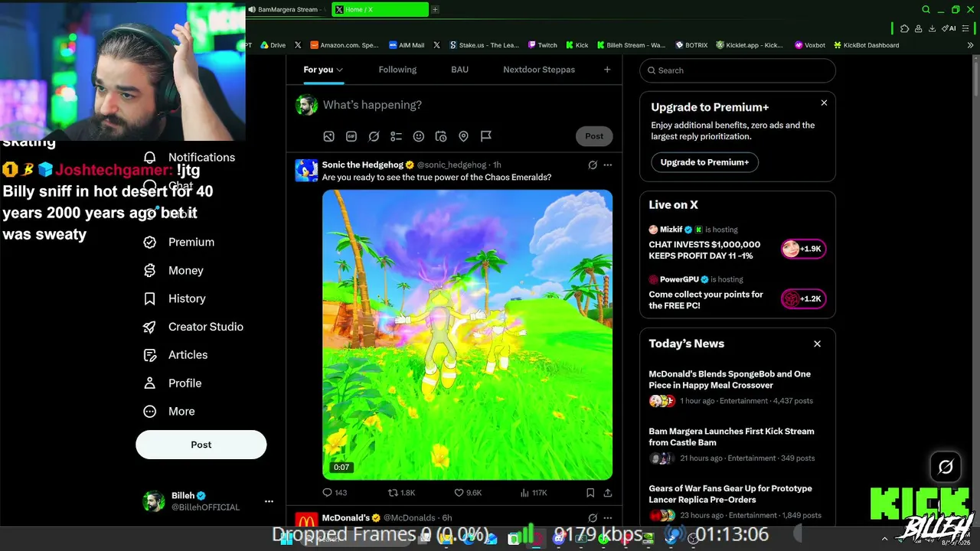Open the emoji picker in composer
This screenshot has height=551, width=980.
[x=419, y=136]
